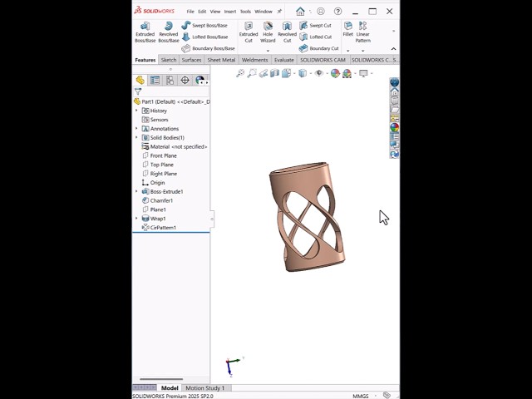Image resolution: width=532 pixels, height=399 pixels.
Task: Expand the Boss-Extrude1 feature
Action: (x=136, y=191)
